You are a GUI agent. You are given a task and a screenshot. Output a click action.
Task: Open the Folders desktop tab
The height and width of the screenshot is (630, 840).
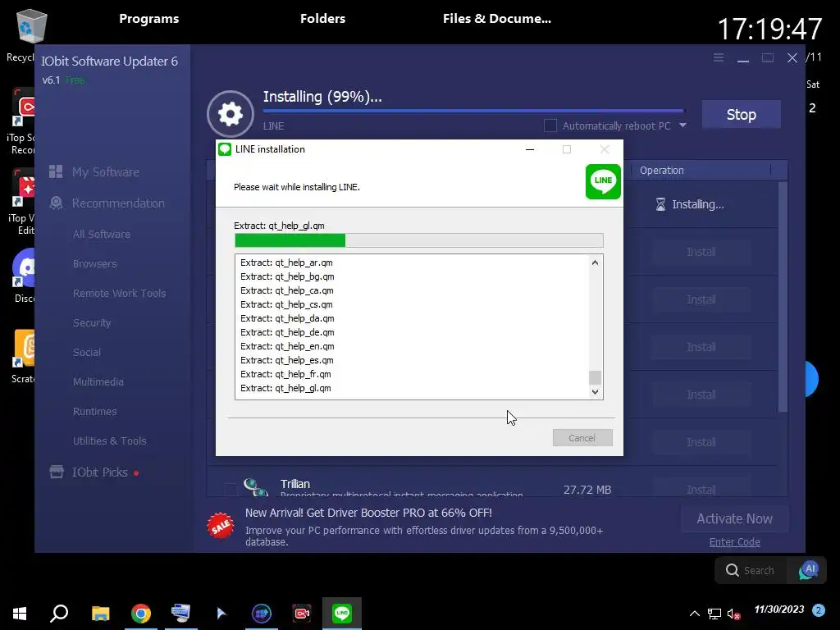tap(322, 18)
